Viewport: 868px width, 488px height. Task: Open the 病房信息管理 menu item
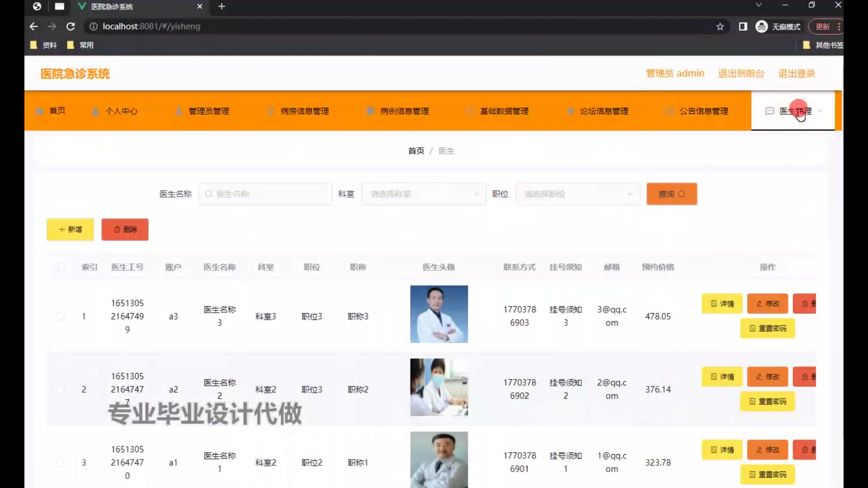tap(304, 111)
